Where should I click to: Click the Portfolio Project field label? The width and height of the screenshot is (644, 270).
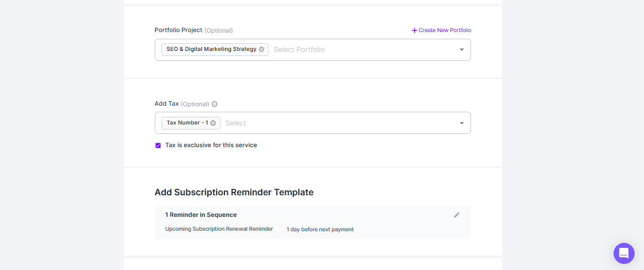[179, 30]
